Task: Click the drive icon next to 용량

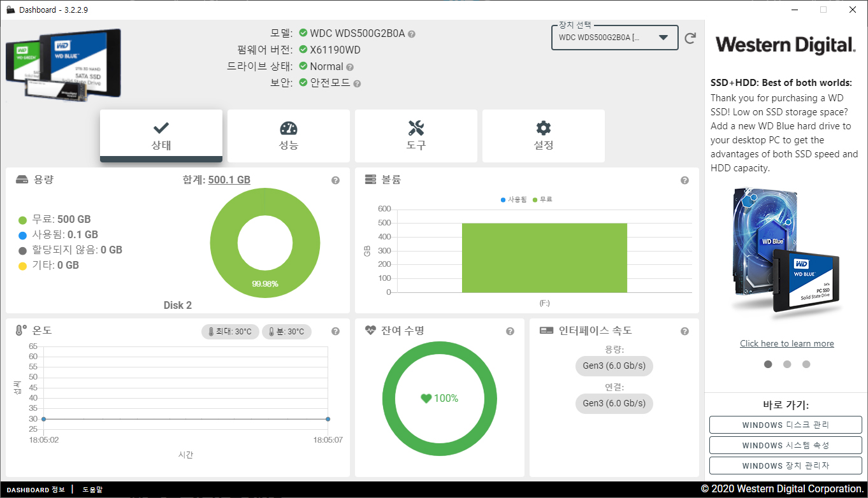Action: pyautogui.click(x=22, y=180)
